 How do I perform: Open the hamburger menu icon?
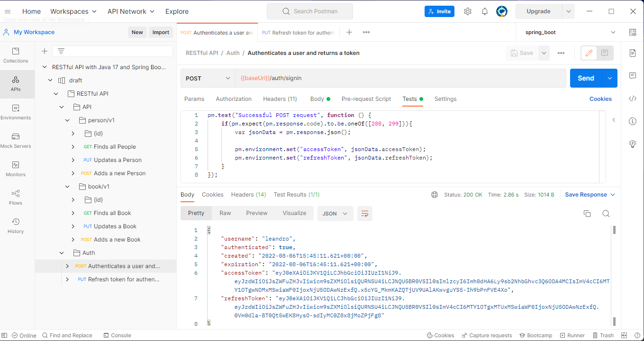click(8, 11)
